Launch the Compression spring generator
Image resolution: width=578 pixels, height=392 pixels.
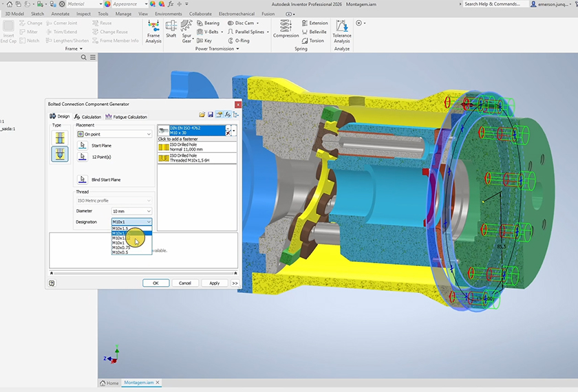click(x=286, y=28)
